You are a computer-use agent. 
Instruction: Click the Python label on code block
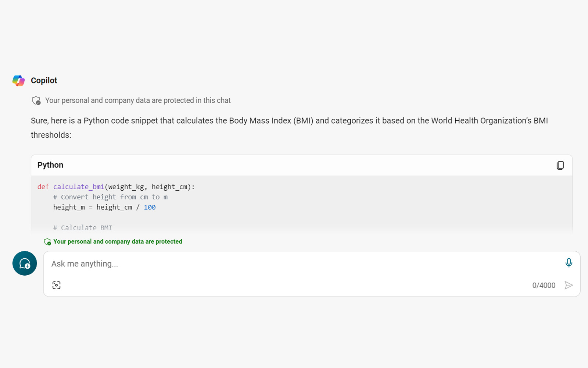pyautogui.click(x=50, y=165)
